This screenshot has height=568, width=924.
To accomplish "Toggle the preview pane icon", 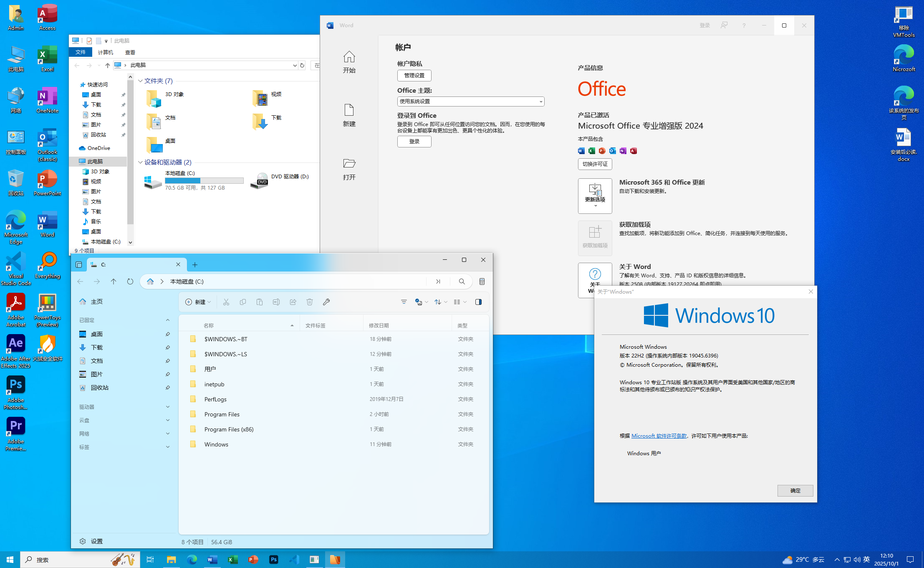I will [x=478, y=302].
